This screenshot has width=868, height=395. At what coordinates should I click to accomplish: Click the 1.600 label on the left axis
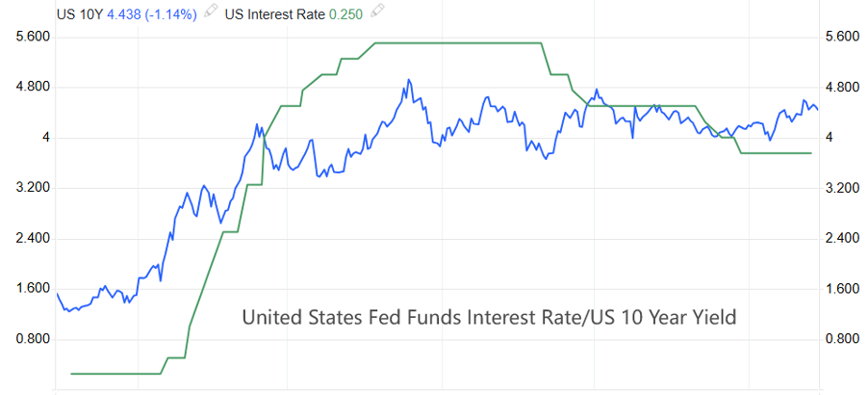pyautogui.click(x=35, y=289)
